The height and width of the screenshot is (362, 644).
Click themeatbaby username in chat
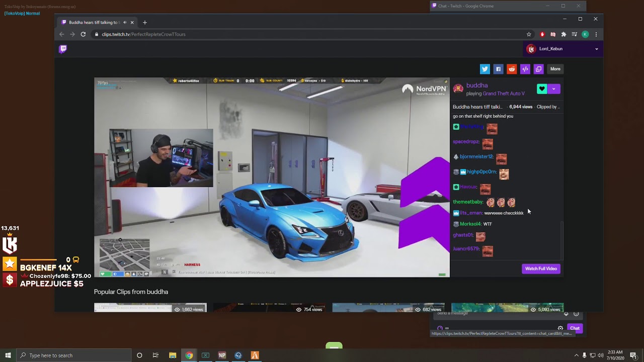pos(468,202)
